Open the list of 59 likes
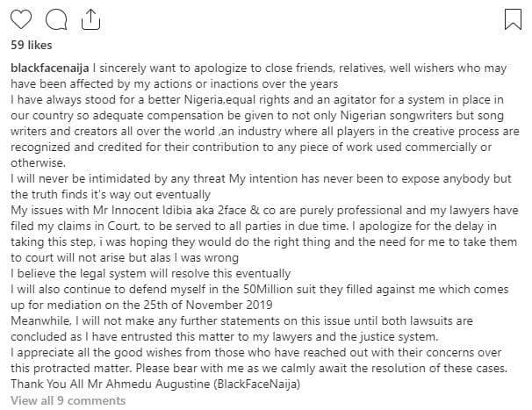 click(30, 44)
